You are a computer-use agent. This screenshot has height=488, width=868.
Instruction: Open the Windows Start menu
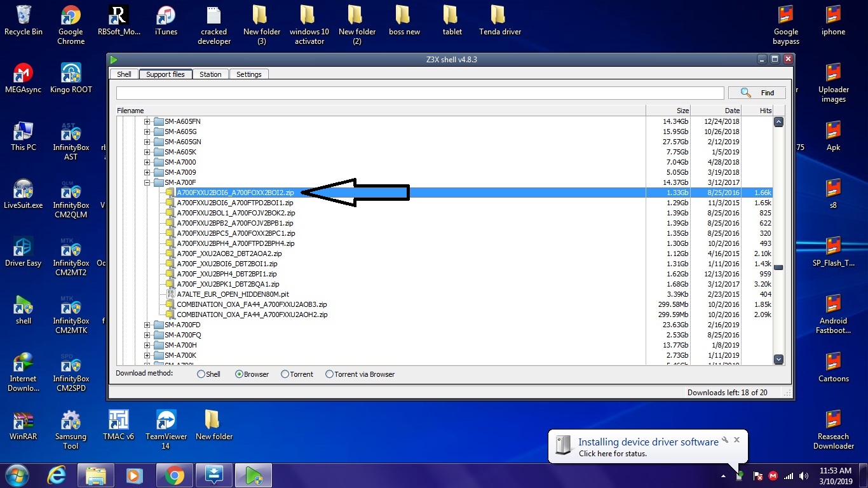17,475
